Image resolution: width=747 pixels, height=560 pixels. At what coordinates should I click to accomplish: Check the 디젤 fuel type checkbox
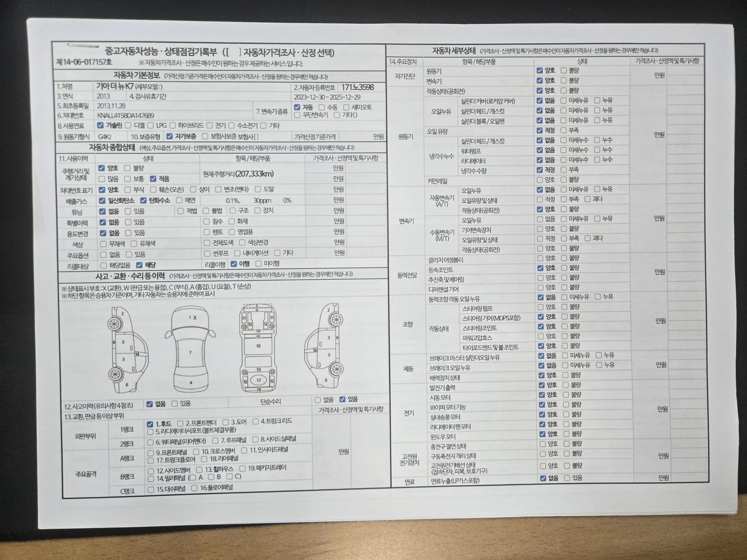coord(128,126)
